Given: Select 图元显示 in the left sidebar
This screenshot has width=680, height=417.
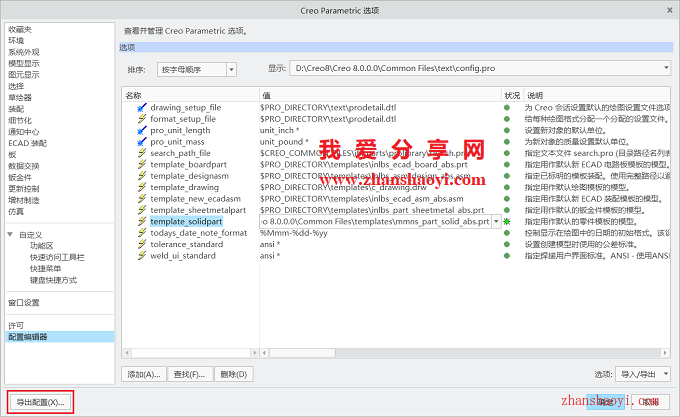Looking at the screenshot, I should (24, 75).
